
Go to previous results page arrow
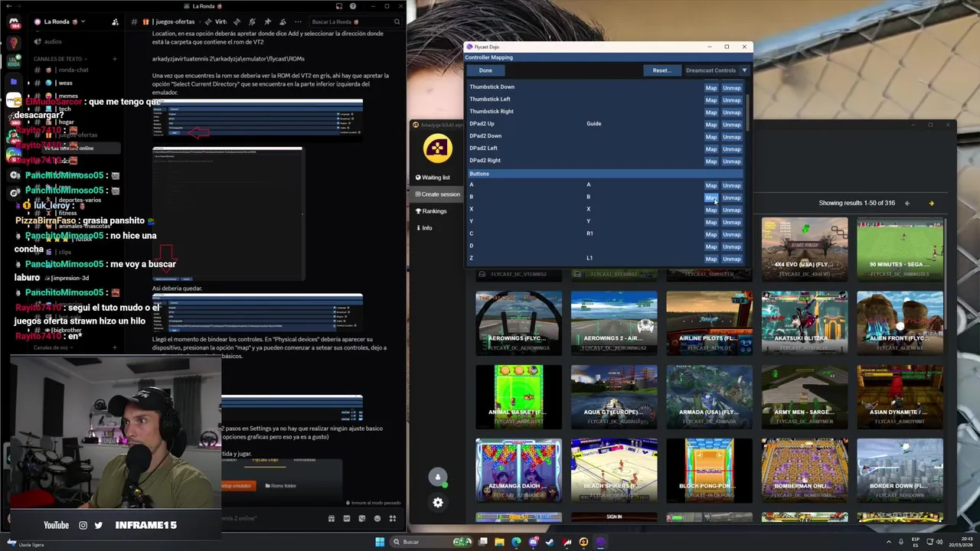(x=906, y=203)
